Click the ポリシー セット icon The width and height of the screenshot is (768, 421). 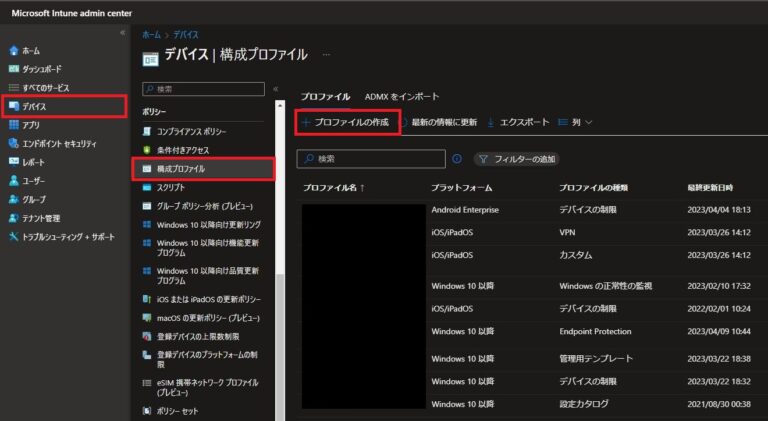146,410
